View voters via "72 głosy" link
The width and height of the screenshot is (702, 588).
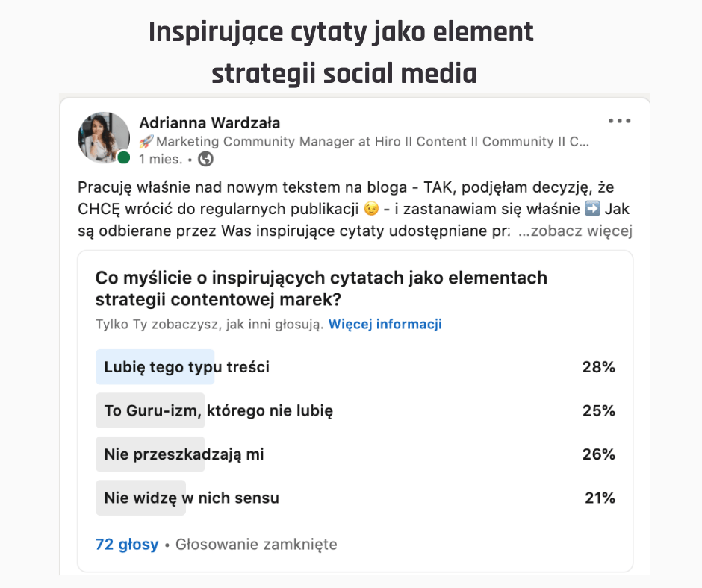tap(127, 545)
